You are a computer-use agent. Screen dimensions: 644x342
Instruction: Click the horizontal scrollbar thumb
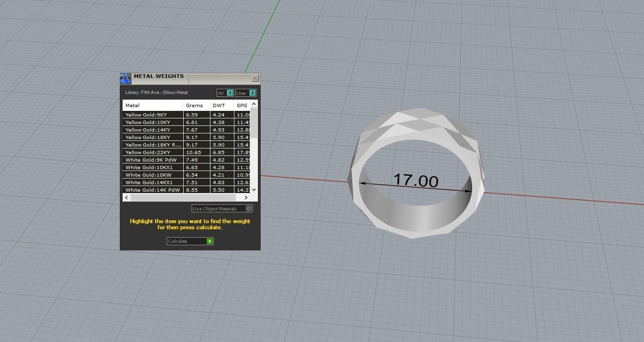pyautogui.click(x=184, y=197)
